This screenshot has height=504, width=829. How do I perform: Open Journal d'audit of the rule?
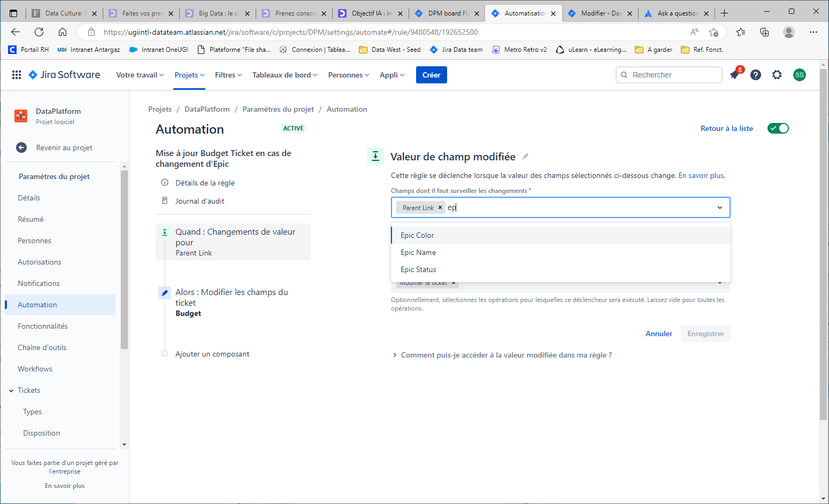coord(199,201)
